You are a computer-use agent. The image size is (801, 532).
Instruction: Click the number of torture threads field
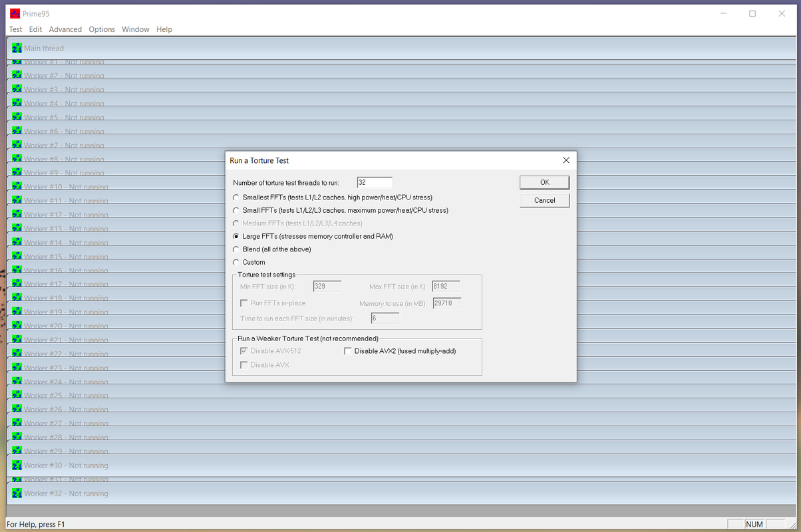(x=375, y=182)
